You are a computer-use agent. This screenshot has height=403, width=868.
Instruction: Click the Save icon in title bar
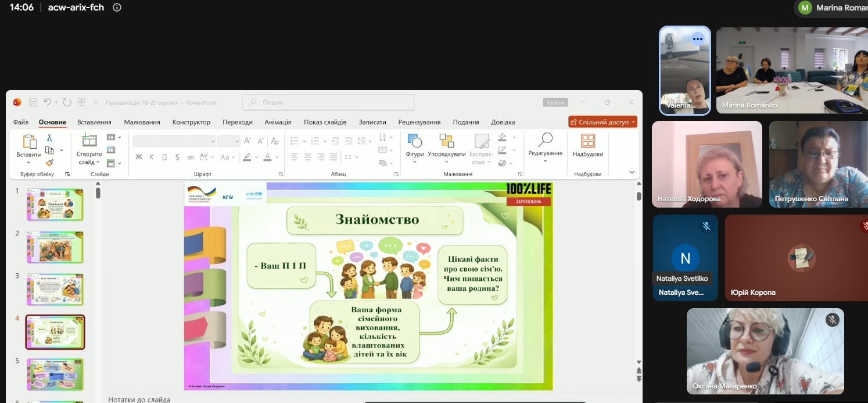point(34,102)
